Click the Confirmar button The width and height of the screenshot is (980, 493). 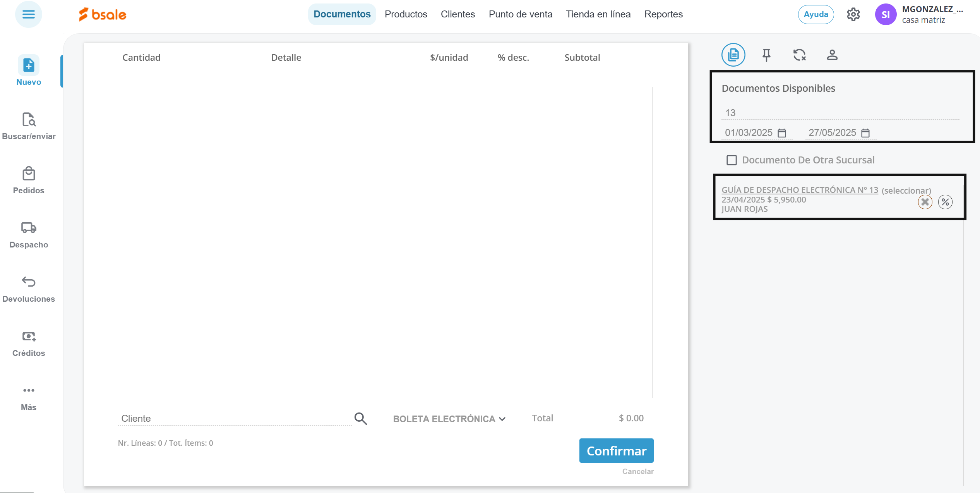[616, 450]
